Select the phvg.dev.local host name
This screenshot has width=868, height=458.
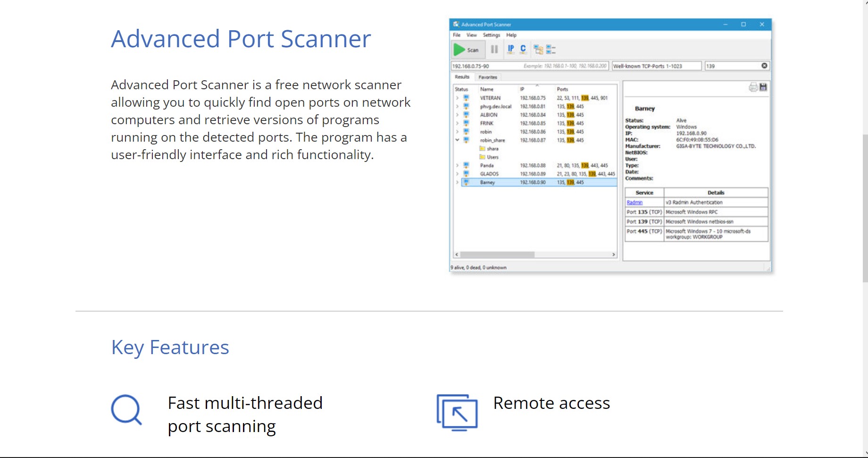496,106
